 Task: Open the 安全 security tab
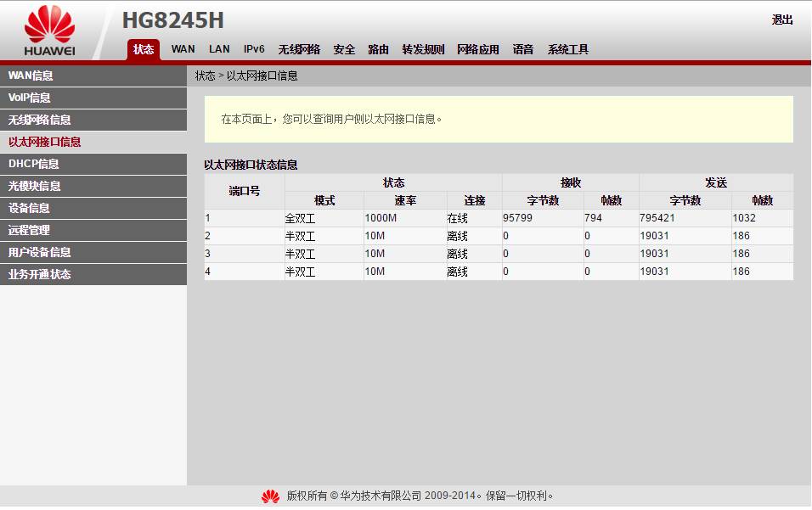tap(343, 49)
